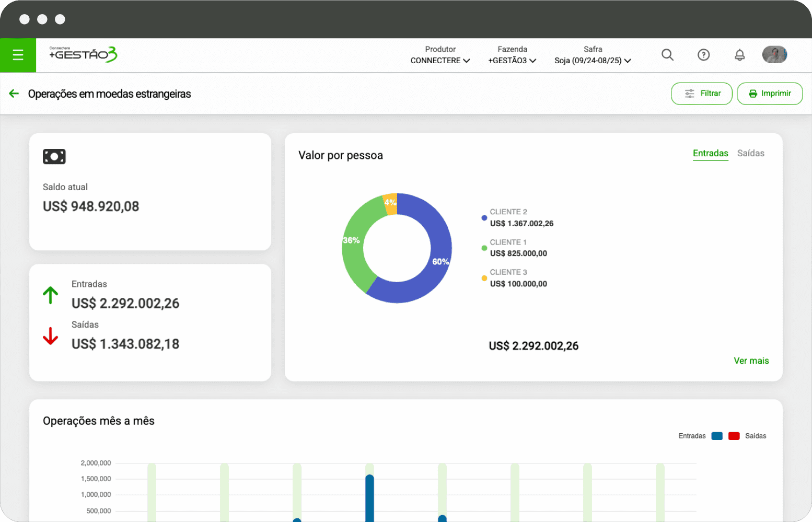Click the Imprimir button
The image size is (812, 522).
coord(769,94)
